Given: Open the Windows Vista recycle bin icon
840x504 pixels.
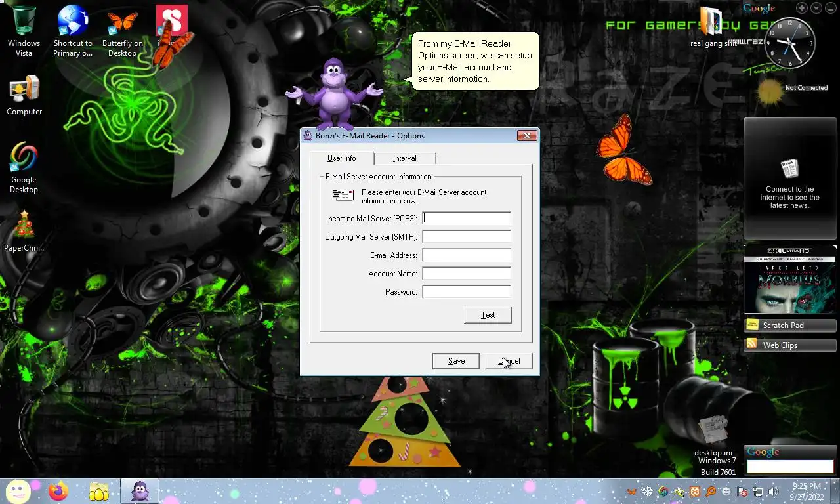Looking at the screenshot, I should point(24,31).
